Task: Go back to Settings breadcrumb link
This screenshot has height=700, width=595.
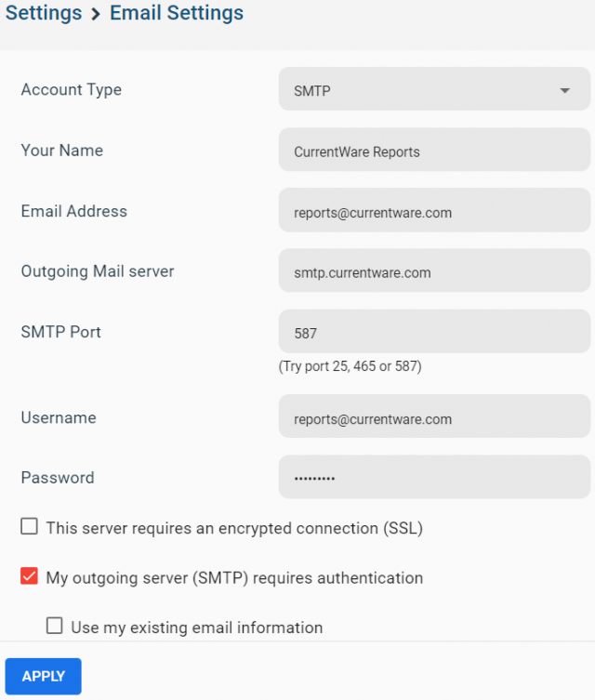Action: (x=44, y=12)
